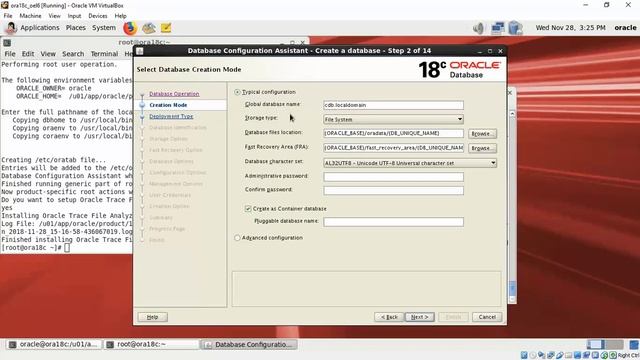Click the Global database name field
The height and width of the screenshot is (360, 640).
pos(393,105)
